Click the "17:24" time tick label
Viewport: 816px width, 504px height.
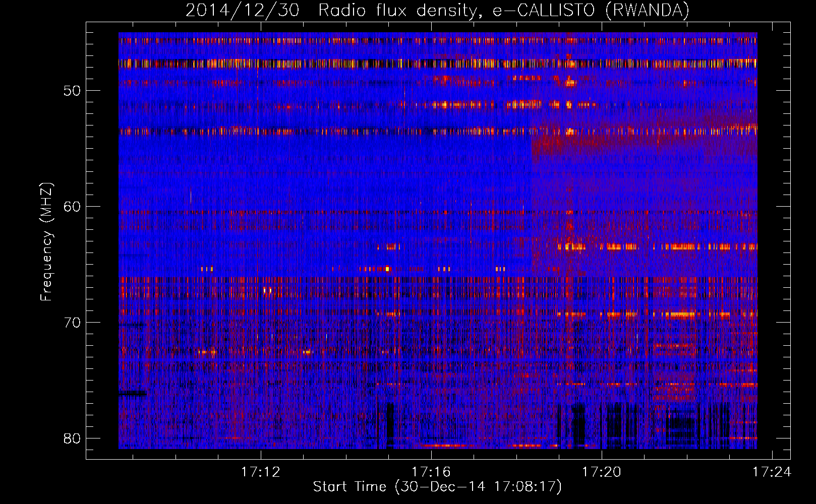point(772,472)
